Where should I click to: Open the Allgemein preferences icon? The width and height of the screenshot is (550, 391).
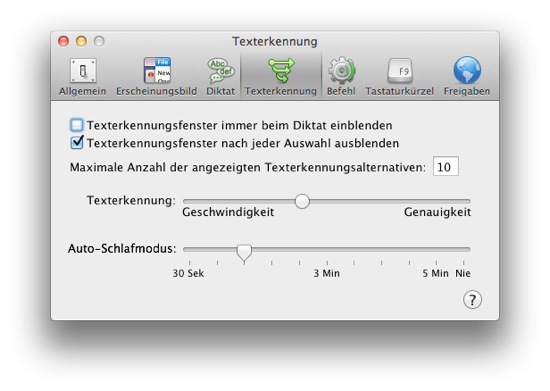pyautogui.click(x=83, y=70)
